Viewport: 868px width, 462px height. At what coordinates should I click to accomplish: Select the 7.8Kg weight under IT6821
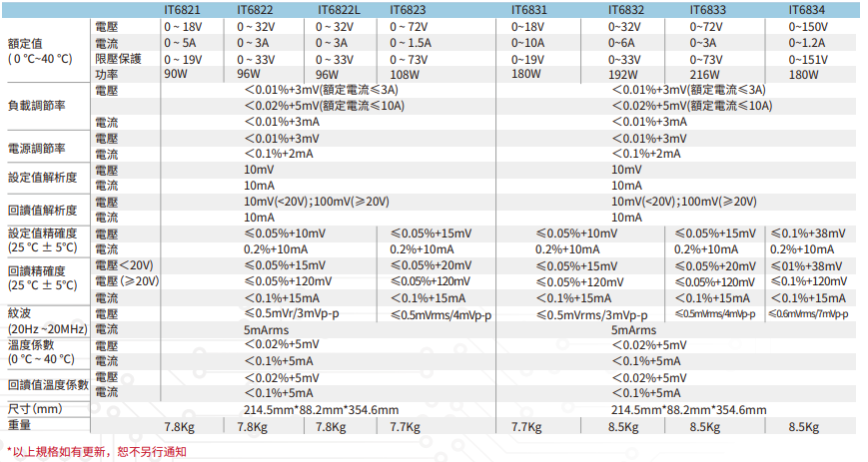(179, 427)
